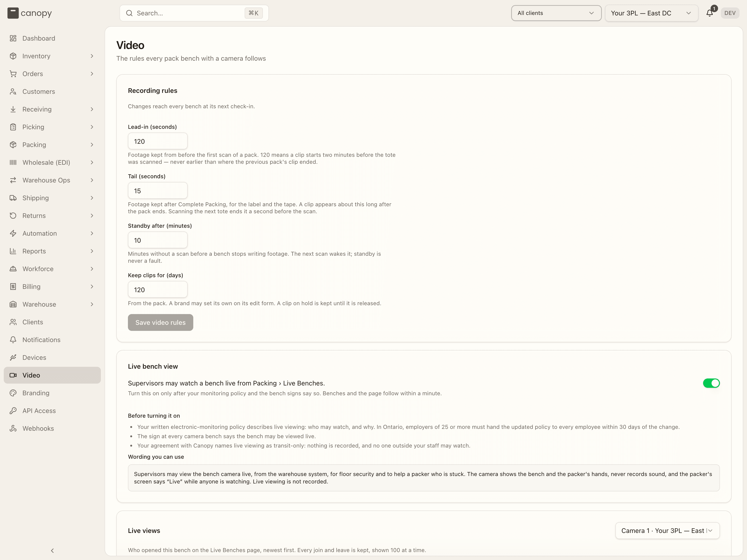The width and height of the screenshot is (747, 560).
Task: Click the Customers person icon
Action: click(13, 91)
